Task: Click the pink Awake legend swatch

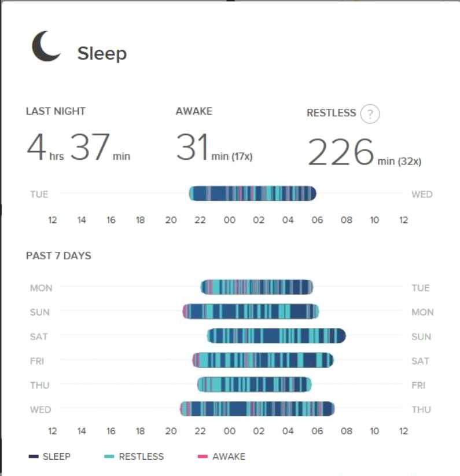Action: coord(203,457)
